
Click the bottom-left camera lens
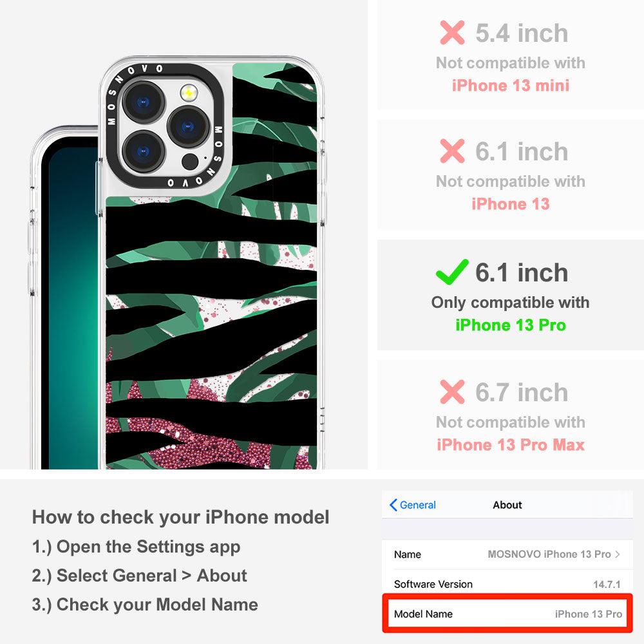pos(144,152)
